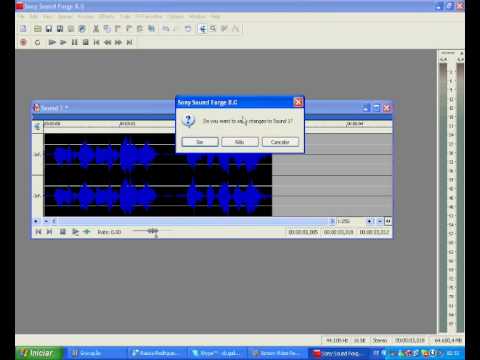480x360 pixels.
Task: Click the Rate scrub slider in the Sound 1 window
Action: pos(152,231)
